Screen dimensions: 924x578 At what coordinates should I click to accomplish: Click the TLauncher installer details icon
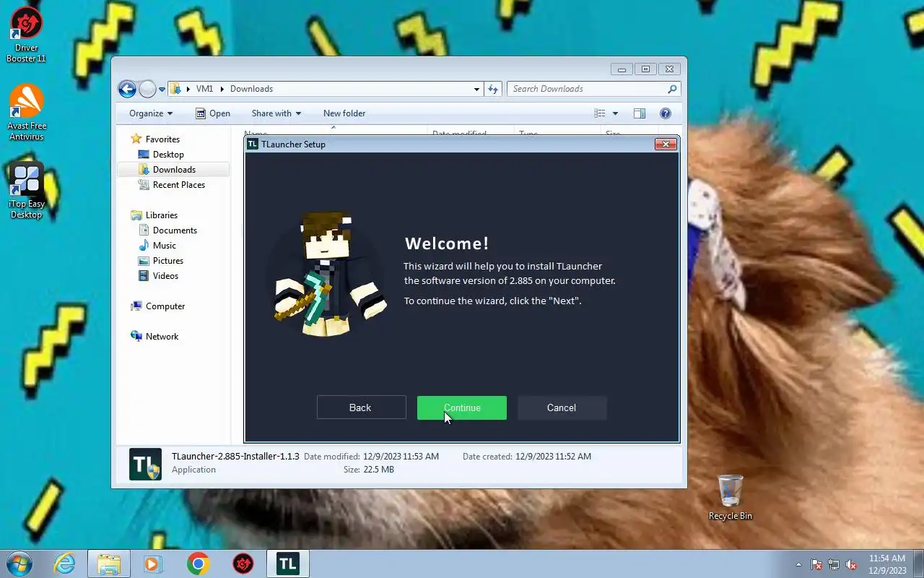(x=145, y=465)
